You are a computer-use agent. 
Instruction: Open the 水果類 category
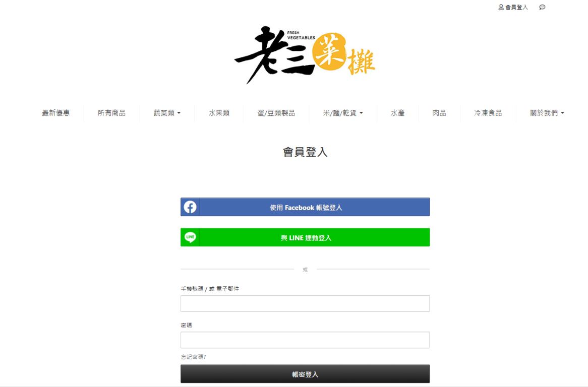[219, 113]
